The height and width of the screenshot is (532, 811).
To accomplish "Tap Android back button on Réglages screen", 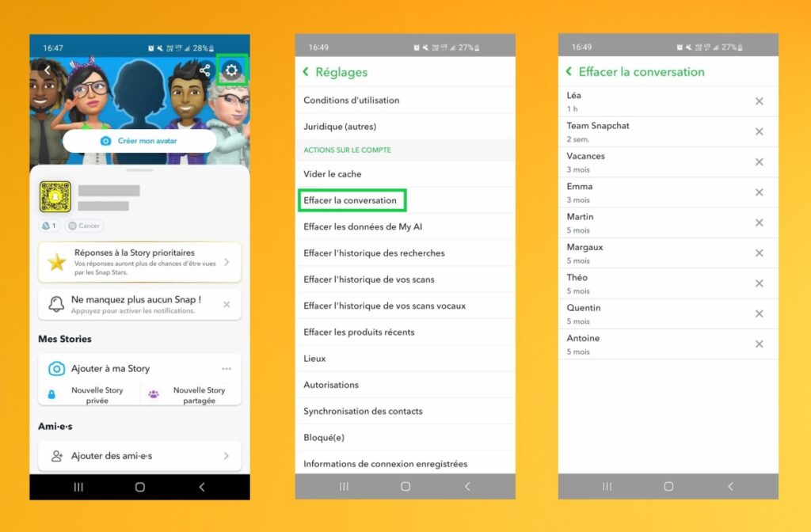I will [x=467, y=487].
